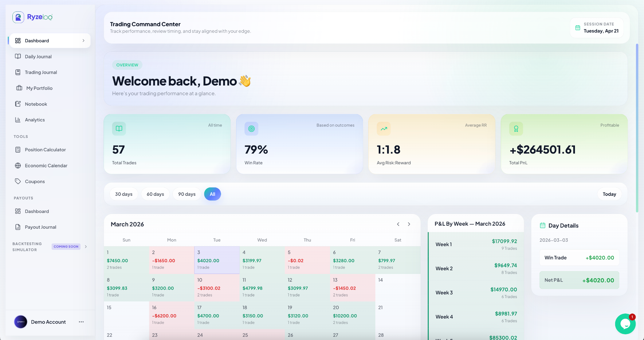The width and height of the screenshot is (644, 340).
Task: Open Trading Journal page
Action: [50, 72]
